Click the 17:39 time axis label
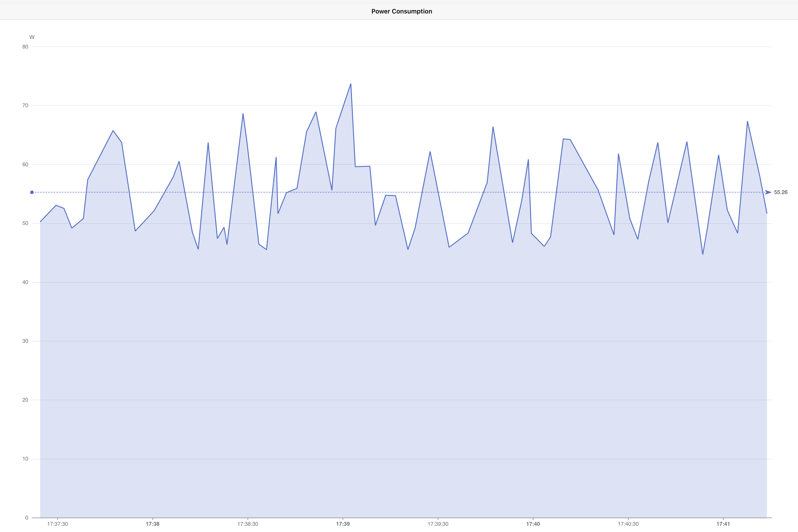The image size is (798, 532). 343,524
